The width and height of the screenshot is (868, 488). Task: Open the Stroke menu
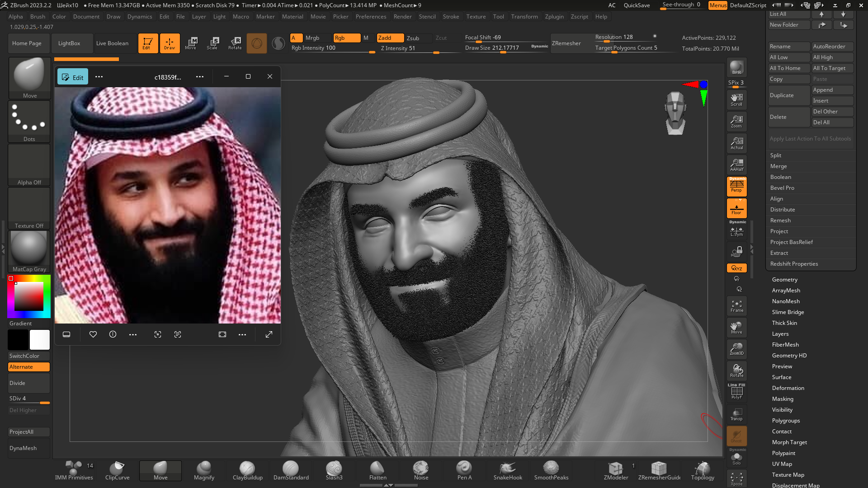point(451,17)
